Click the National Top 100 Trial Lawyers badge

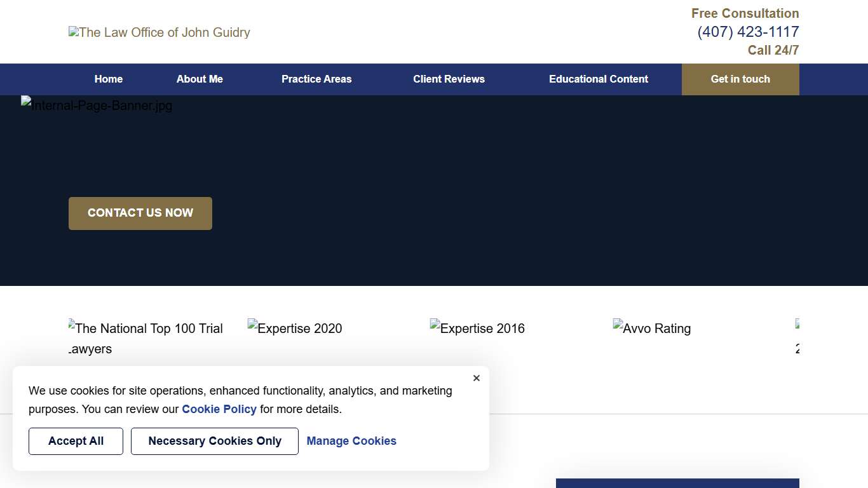146,337
